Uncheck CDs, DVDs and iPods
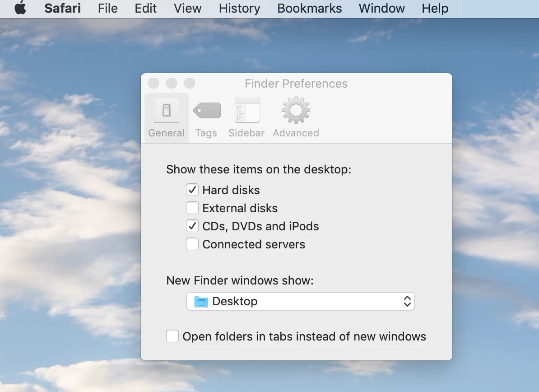The height and width of the screenshot is (392, 539). pos(192,226)
